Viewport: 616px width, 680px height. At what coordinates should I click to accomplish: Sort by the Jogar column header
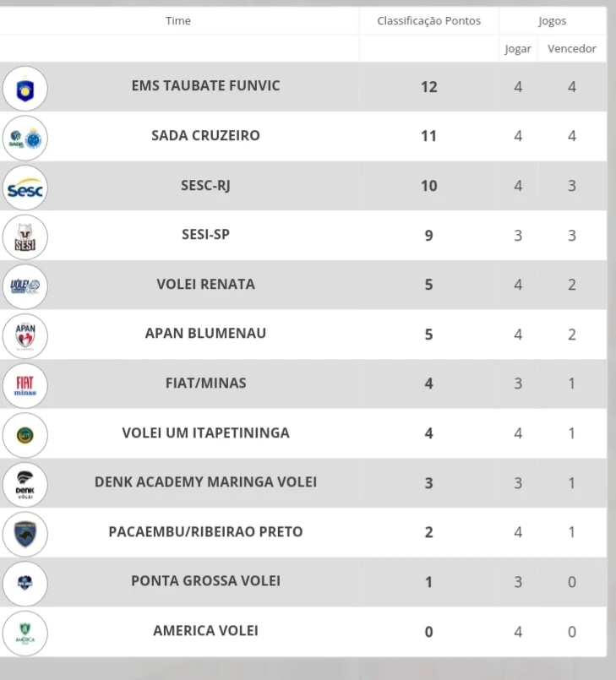517,49
